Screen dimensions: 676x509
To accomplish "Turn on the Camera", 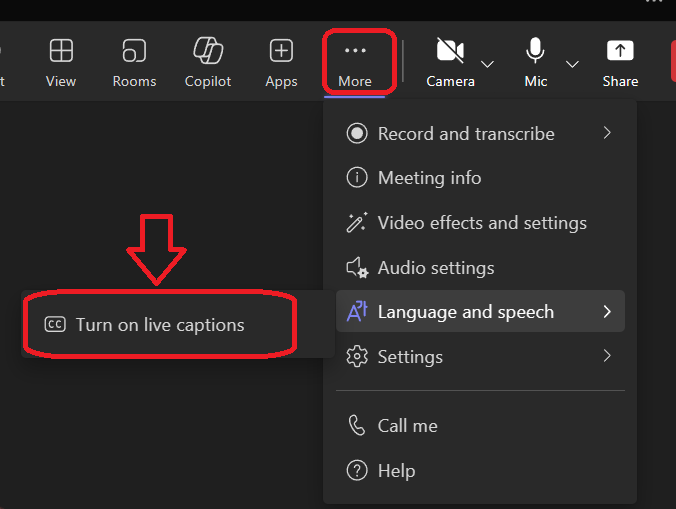I will (450, 62).
